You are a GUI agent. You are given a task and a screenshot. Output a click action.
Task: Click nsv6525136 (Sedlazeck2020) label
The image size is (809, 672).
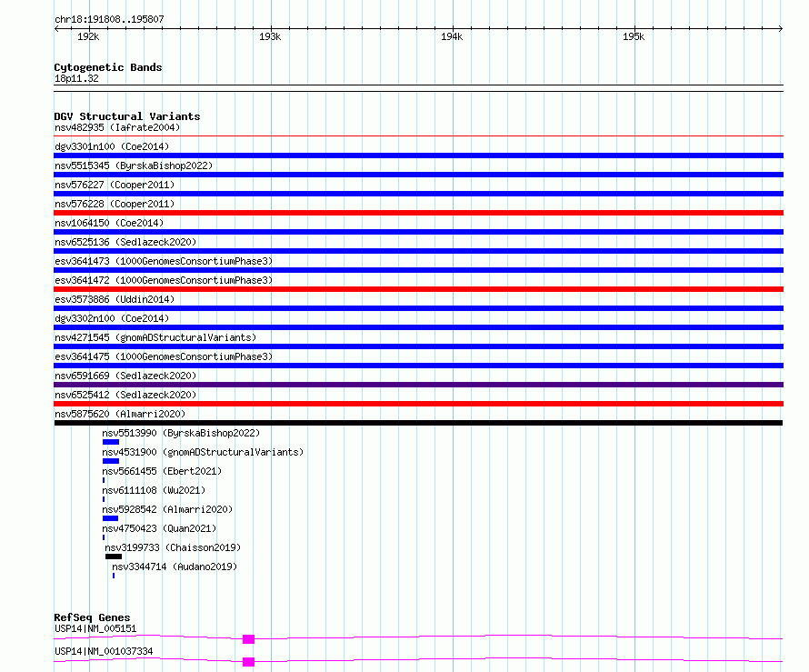tap(125, 242)
